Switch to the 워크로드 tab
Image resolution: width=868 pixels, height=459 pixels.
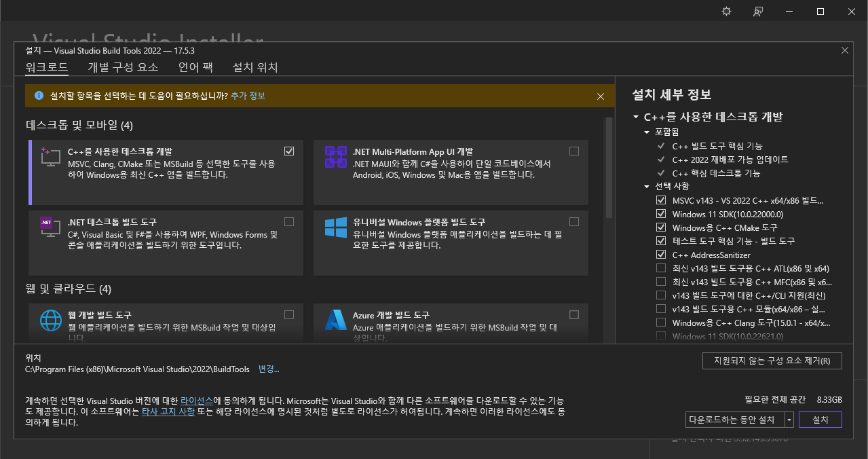click(x=47, y=67)
